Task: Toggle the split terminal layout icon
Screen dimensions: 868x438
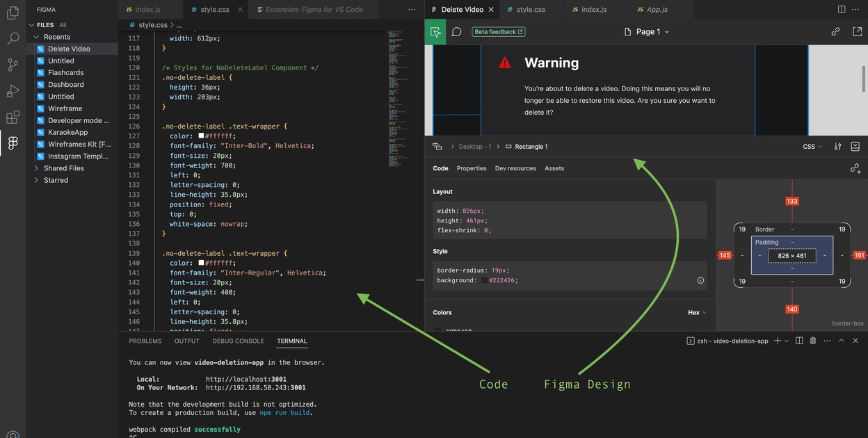Action: (799, 340)
